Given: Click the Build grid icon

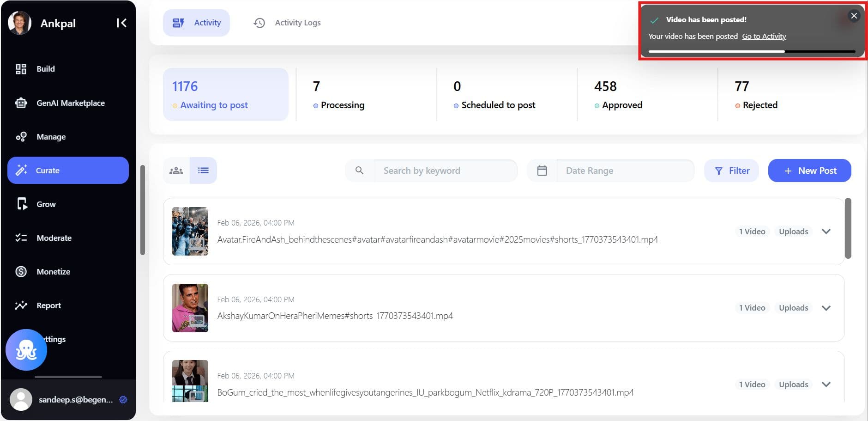Looking at the screenshot, I should pyautogui.click(x=21, y=69).
